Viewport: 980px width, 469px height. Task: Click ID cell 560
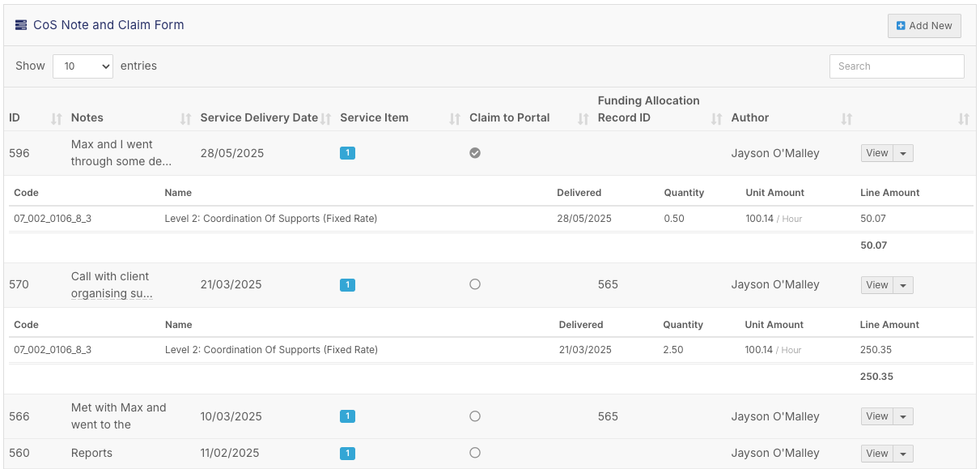click(x=19, y=453)
